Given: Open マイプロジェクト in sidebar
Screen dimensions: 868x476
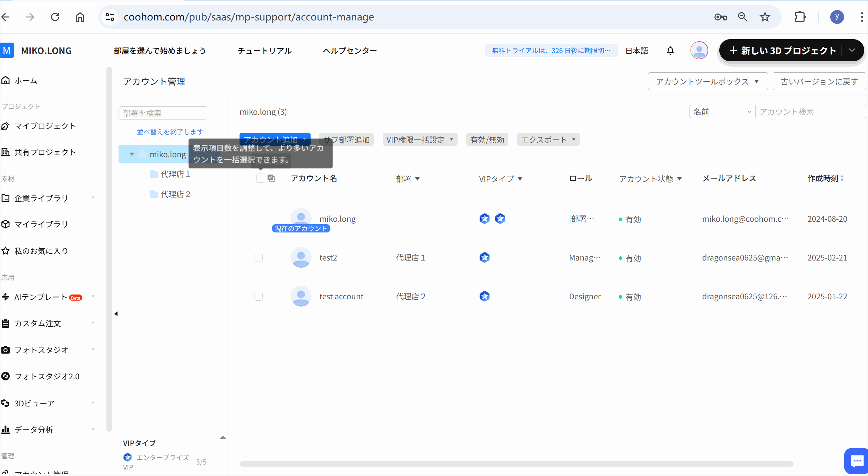Looking at the screenshot, I should point(39,126).
